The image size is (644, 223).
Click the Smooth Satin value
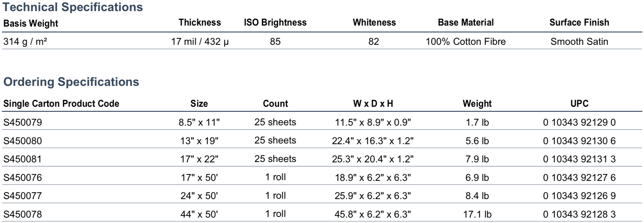click(x=579, y=41)
